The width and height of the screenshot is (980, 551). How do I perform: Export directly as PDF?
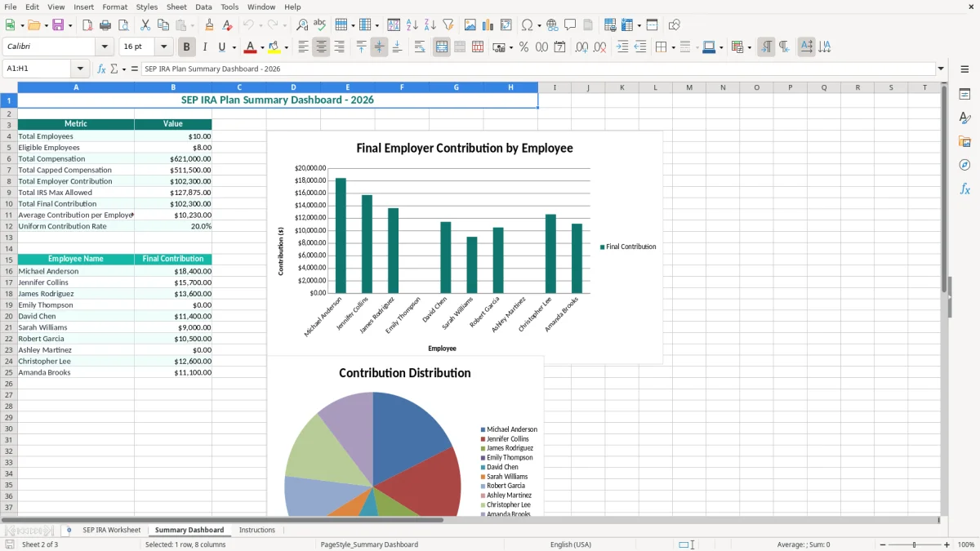87,25
